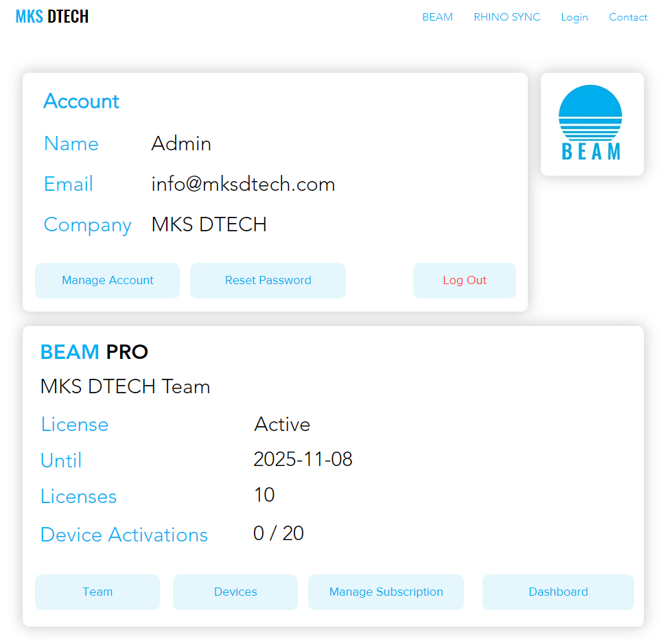Click the MKS DTECH Team name text
Screen dimensions: 672x641
coord(125,387)
